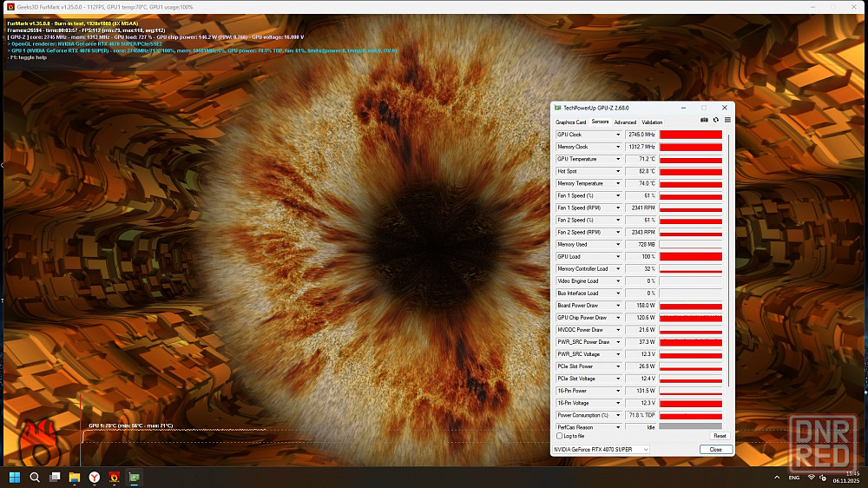Click the GPU-Z screenshot camera icon

click(705, 121)
